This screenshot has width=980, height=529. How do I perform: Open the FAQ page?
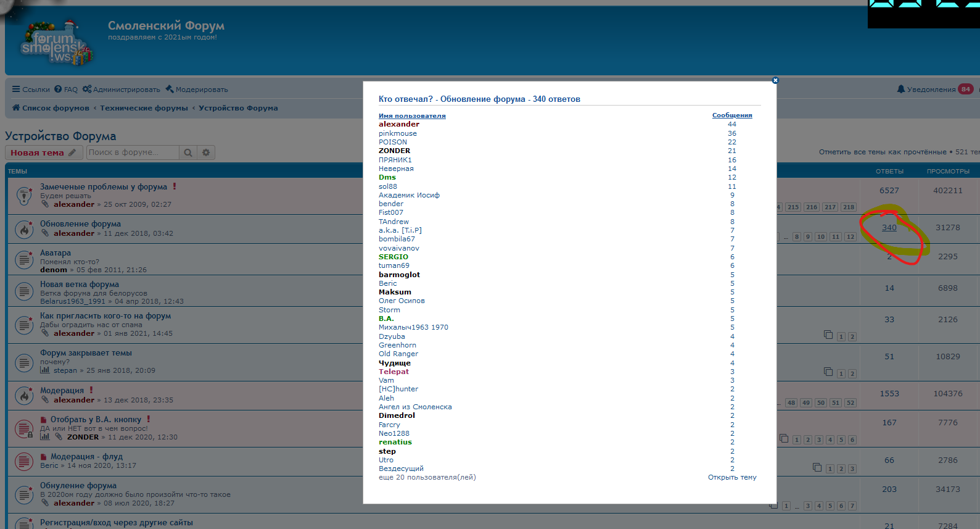click(66, 90)
